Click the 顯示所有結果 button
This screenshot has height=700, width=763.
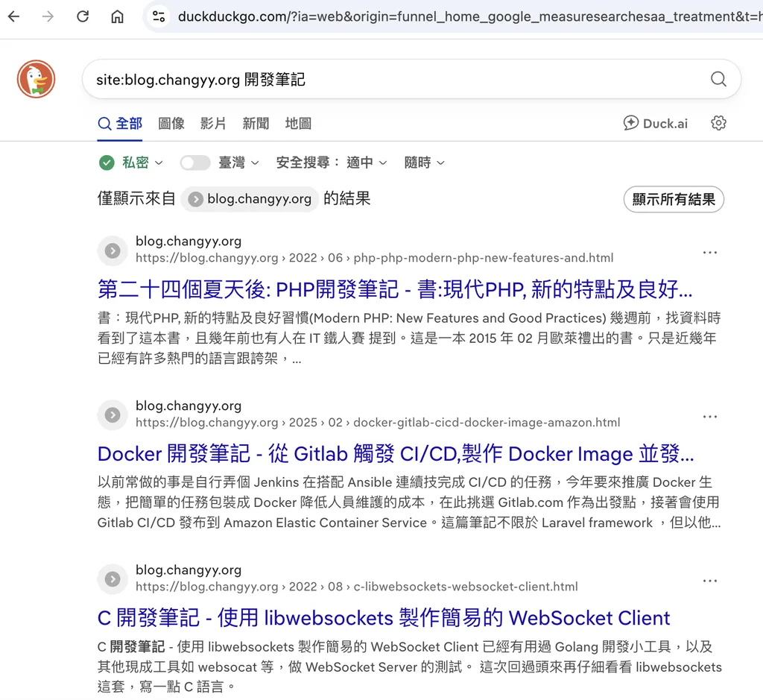[674, 199]
